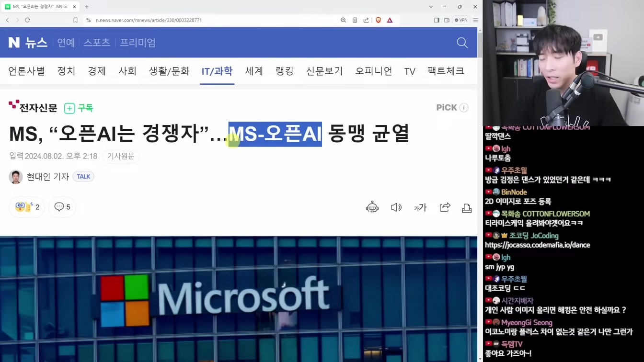Open 프리미엄 link in the header
This screenshot has height=362, width=644.
138,43
